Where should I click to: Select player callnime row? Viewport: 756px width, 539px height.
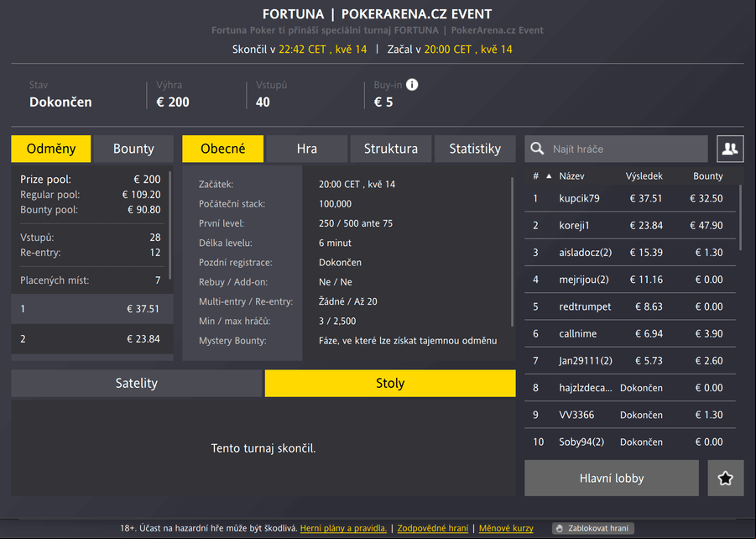[x=629, y=333]
